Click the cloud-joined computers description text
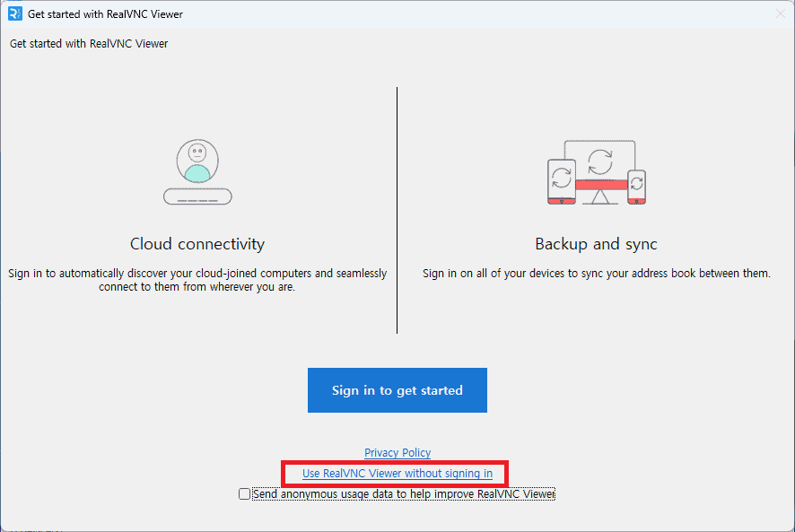The image size is (795, 532). tap(197, 280)
